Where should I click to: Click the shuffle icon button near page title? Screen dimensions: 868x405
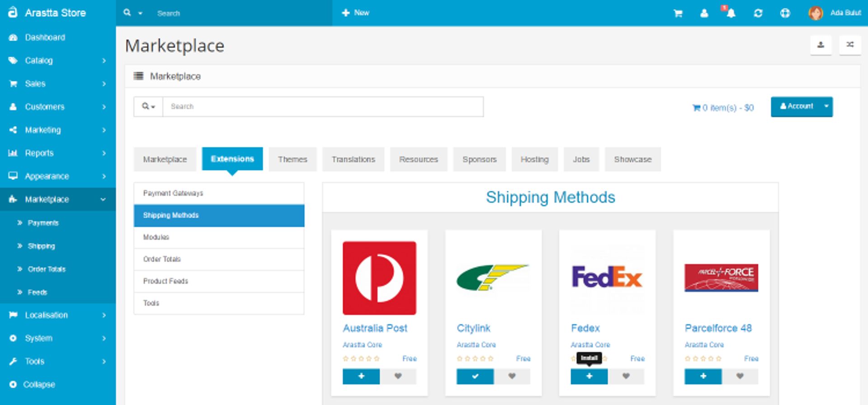point(850,45)
